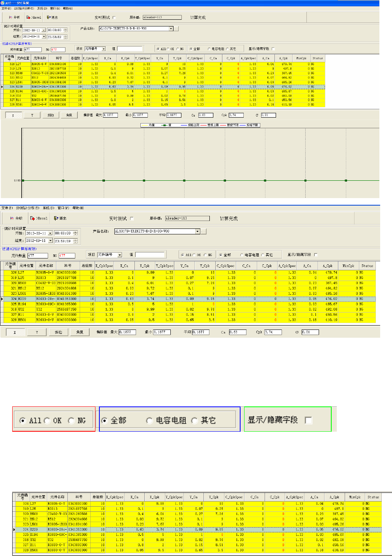Enable 实时测试 checkbox in the topmost toolbar
This screenshot has width=392, height=556.
tap(114, 17)
